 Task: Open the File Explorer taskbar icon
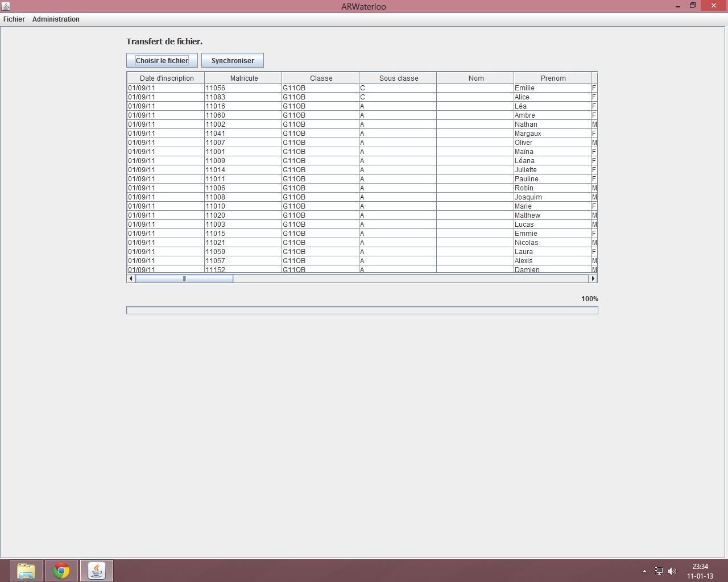26,571
